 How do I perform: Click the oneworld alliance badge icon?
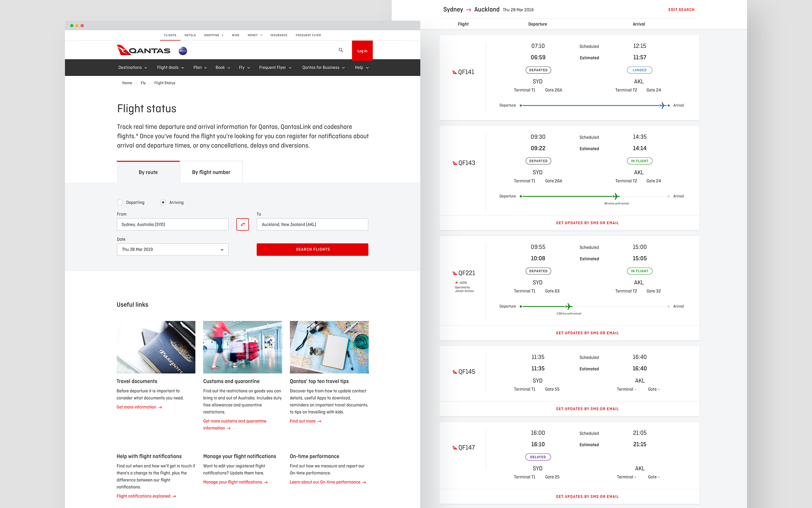183,51
